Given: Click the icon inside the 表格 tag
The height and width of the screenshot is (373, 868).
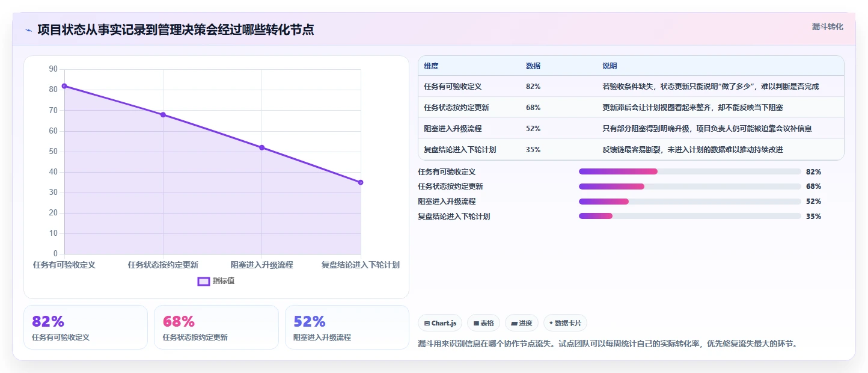Looking at the screenshot, I should click(x=476, y=324).
